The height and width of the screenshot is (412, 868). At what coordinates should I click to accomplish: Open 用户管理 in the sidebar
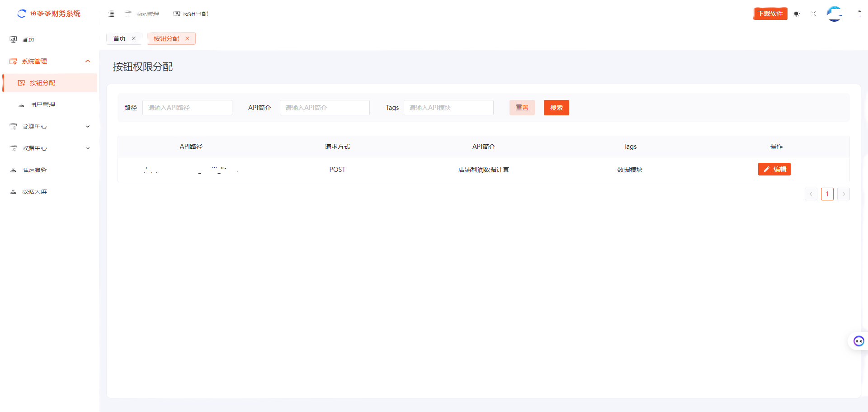(x=43, y=105)
